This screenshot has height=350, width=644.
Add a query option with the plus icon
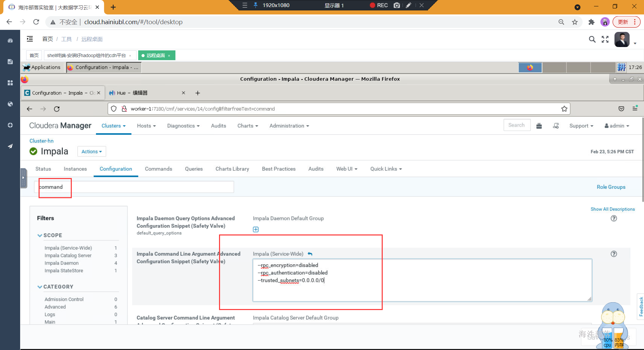coord(256,229)
